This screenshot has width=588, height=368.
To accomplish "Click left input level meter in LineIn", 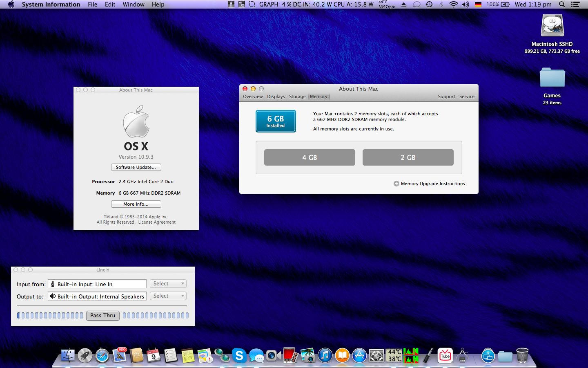I will (x=50, y=315).
